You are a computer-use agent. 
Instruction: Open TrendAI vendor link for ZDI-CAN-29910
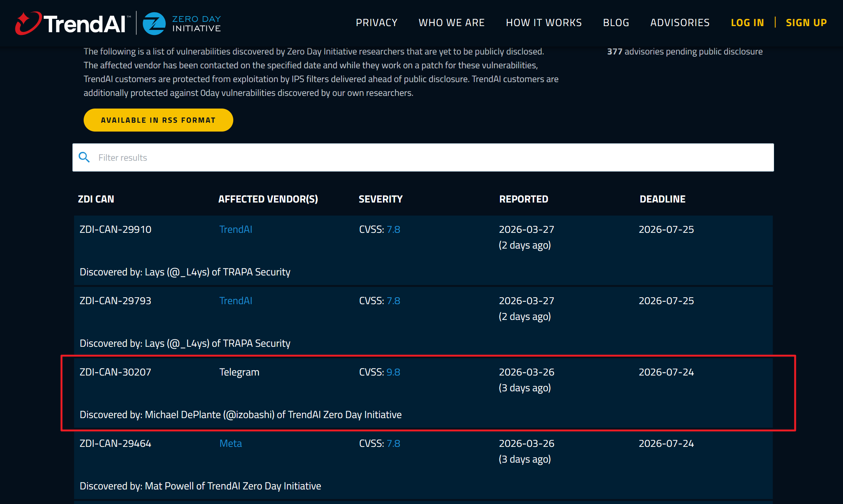pyautogui.click(x=236, y=229)
